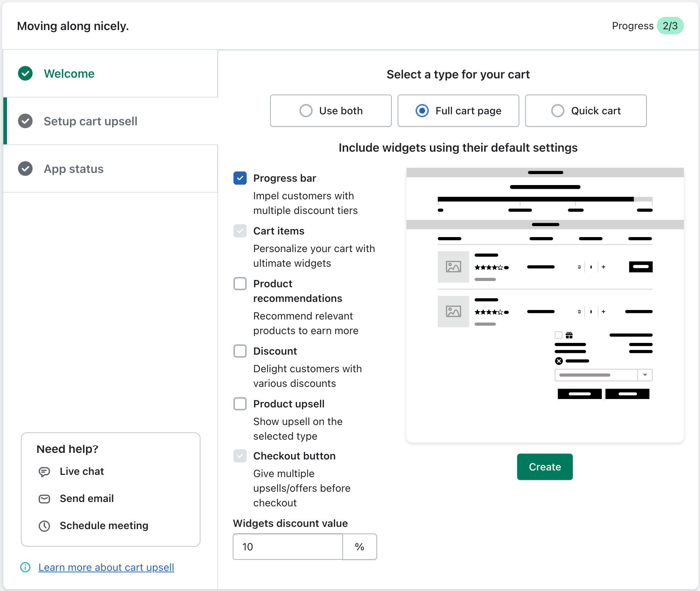Viewport: 700px width, 591px height.
Task: Click the Product upsell label
Action: [x=289, y=404]
